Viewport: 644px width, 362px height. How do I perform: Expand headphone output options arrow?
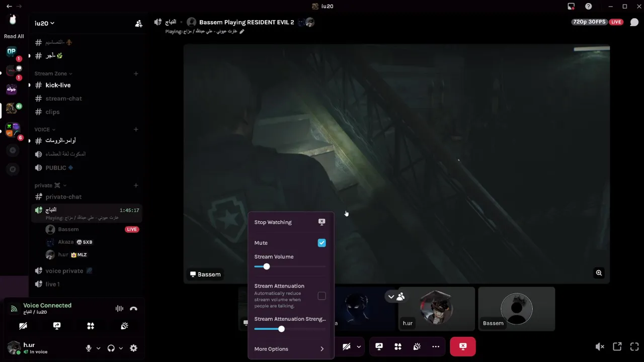click(121, 348)
